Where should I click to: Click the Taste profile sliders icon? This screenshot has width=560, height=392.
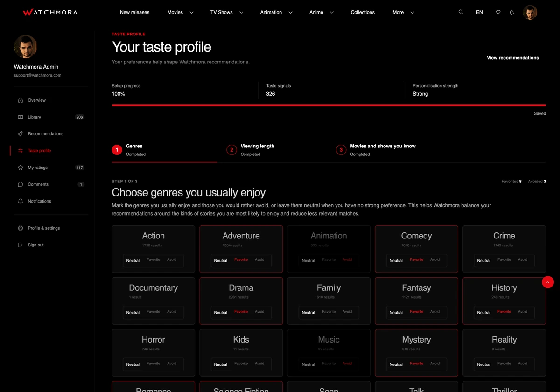[21, 151]
